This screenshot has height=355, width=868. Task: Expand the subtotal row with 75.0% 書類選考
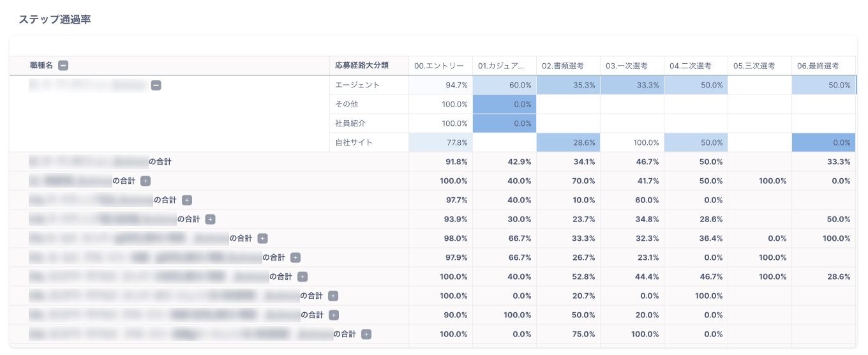366,334
